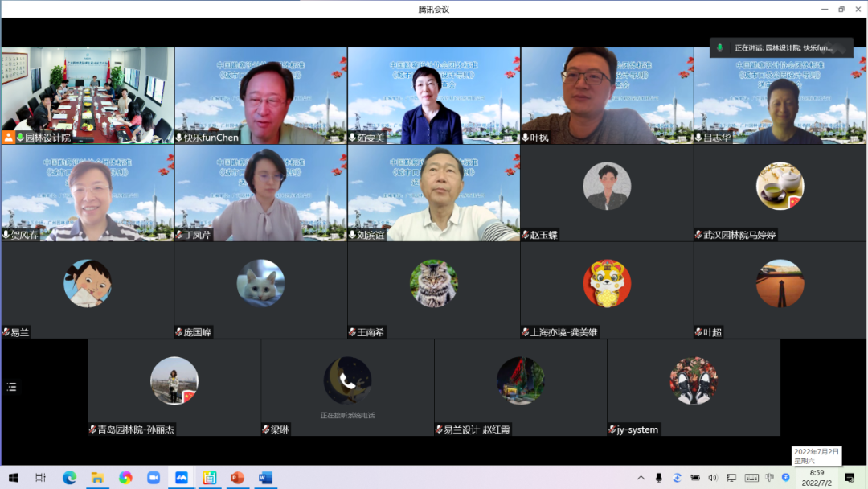The width and height of the screenshot is (868, 489).
Task: Click 庞国峰's white cat avatar
Action: (x=260, y=284)
